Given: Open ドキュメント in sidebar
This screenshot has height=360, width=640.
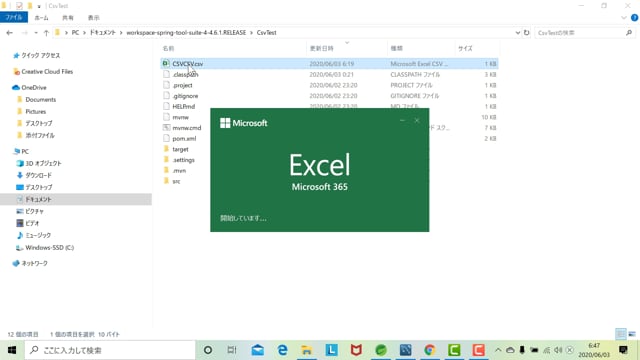Looking at the screenshot, I should 38,199.
